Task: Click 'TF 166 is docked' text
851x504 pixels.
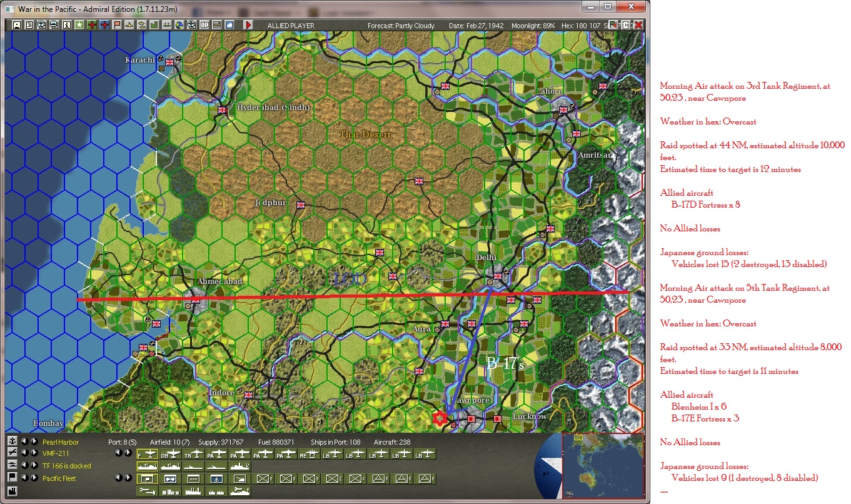Action: coord(67,466)
